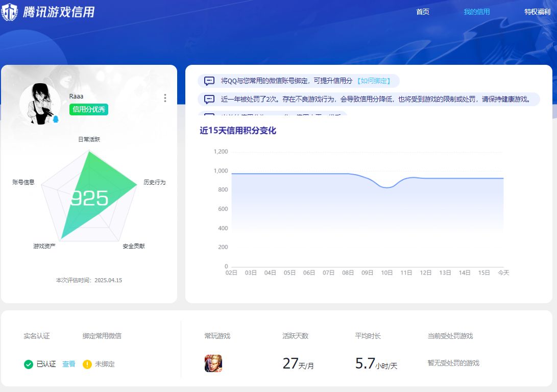This screenshot has width=557, height=392.
Task: Click the 绑定常用微信 label
Action: point(102,336)
